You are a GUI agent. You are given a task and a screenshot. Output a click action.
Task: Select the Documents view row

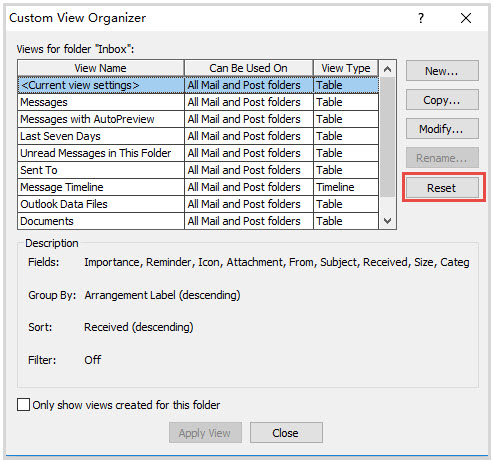pos(198,221)
